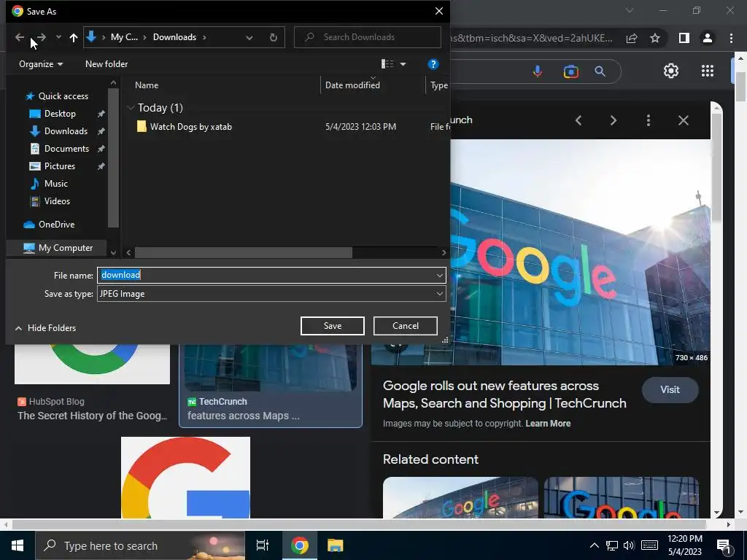Click Google voice search microphone
Screen dimensions: 747x560
coord(538,71)
